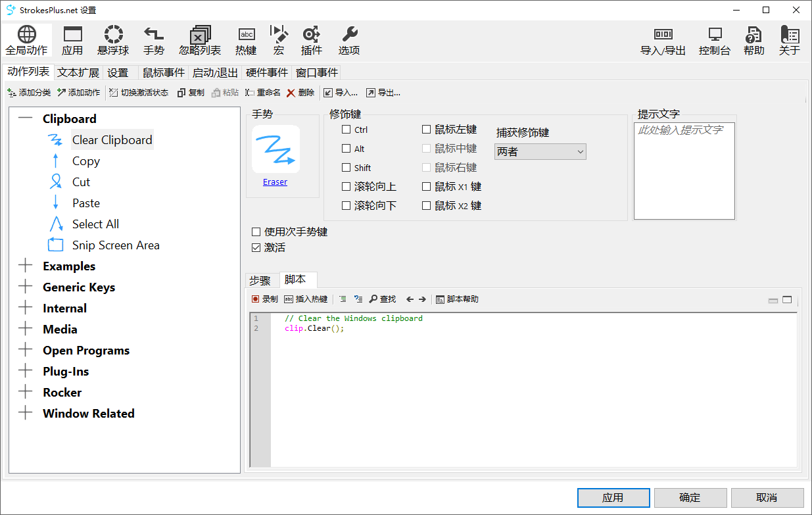
Task: Open the 选项 options section
Action: tap(349, 41)
